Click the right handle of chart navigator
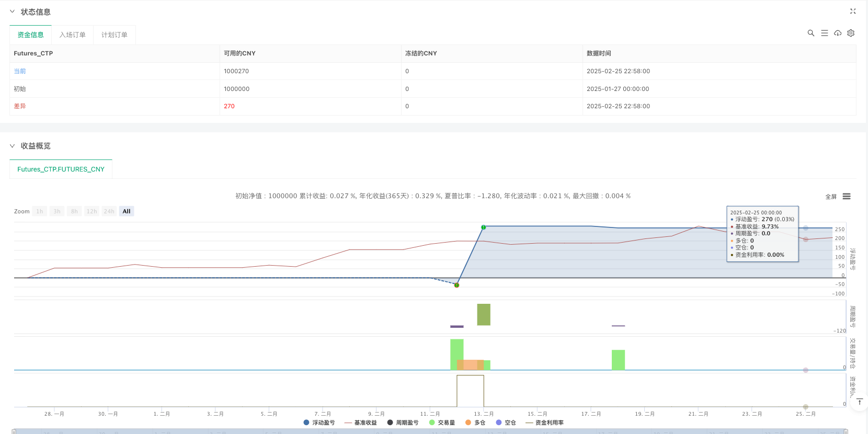This screenshot has width=868, height=434. pyautogui.click(x=846, y=431)
